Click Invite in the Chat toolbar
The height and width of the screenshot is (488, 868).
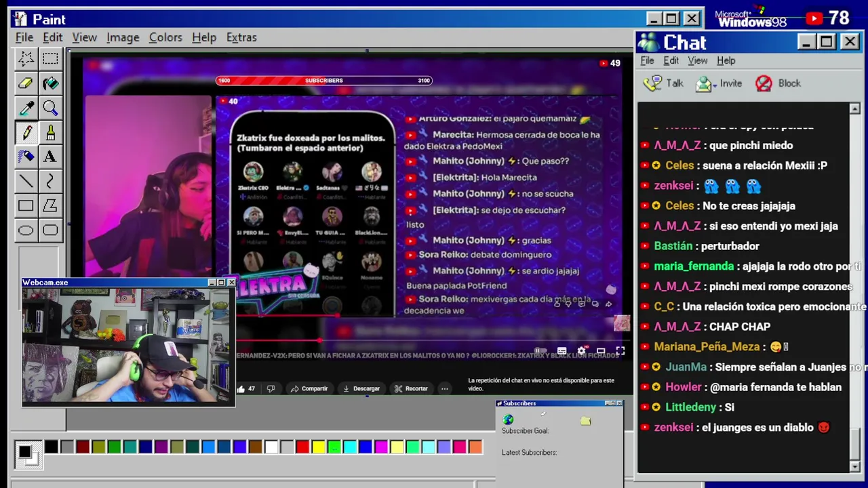(x=719, y=83)
